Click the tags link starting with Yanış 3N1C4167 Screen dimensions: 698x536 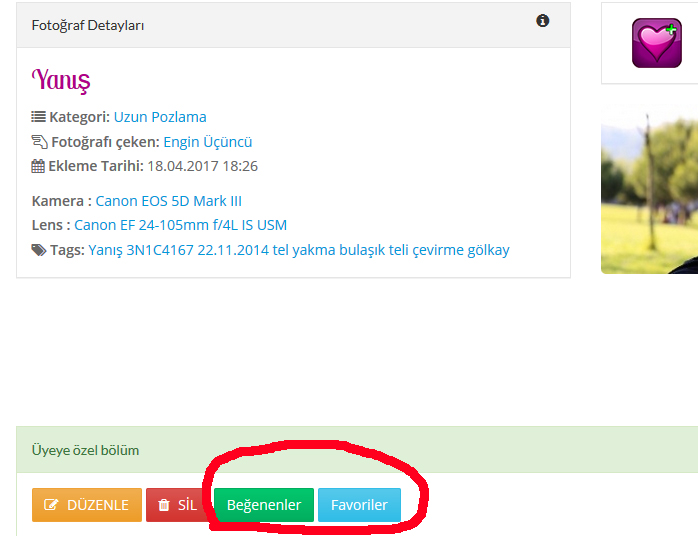[x=299, y=250]
